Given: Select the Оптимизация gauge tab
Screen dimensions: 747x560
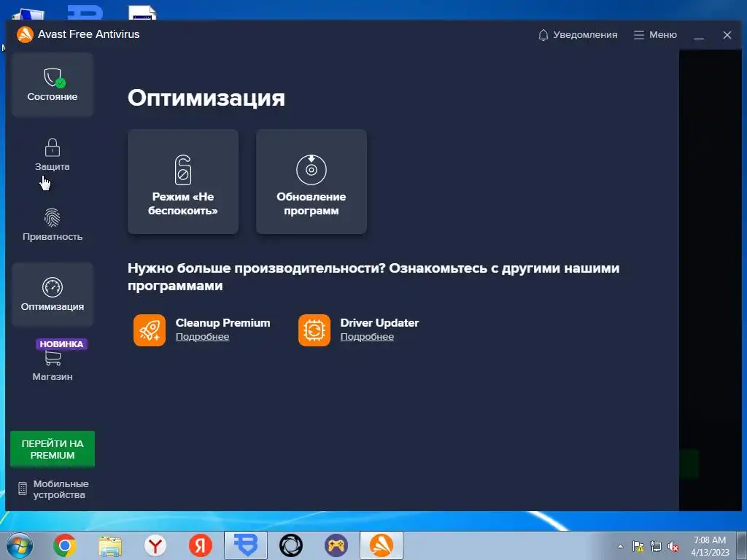Looking at the screenshot, I should pyautogui.click(x=53, y=295).
